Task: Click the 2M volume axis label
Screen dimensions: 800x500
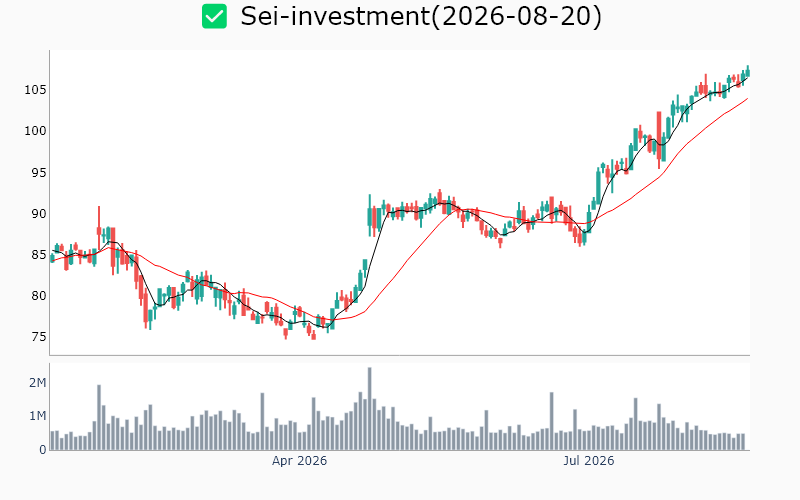Action: (37, 383)
